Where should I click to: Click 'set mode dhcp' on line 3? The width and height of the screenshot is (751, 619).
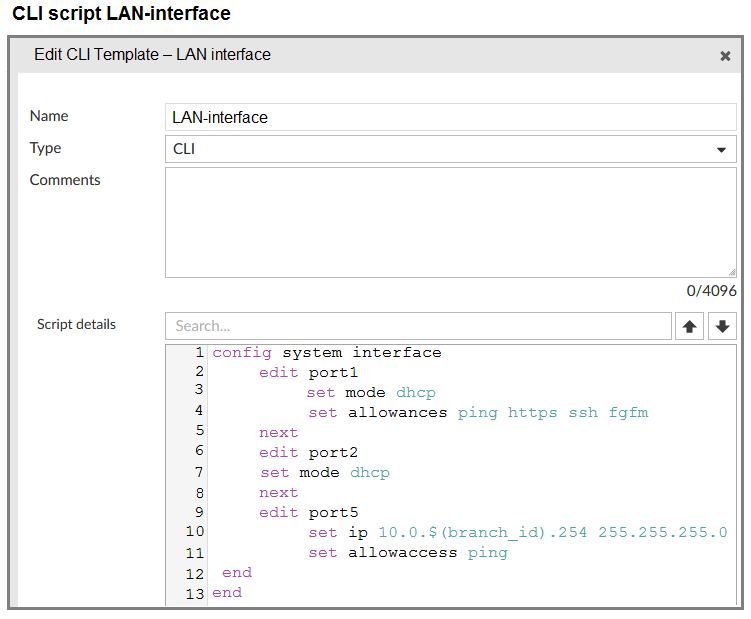(371, 392)
